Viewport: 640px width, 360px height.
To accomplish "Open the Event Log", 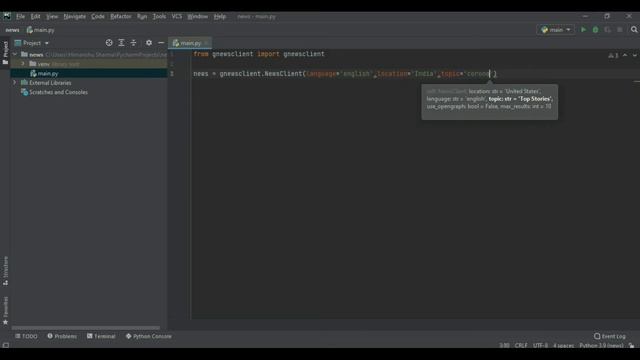I will [610, 336].
